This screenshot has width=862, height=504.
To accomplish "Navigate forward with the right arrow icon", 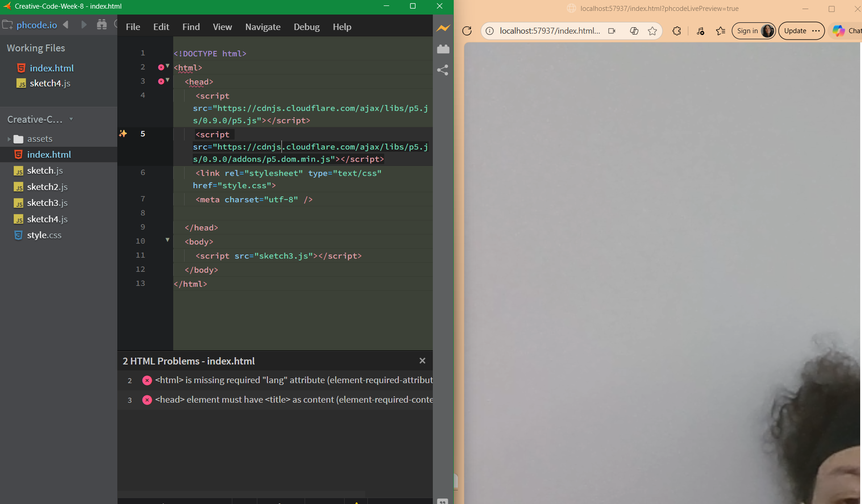I will point(84,25).
